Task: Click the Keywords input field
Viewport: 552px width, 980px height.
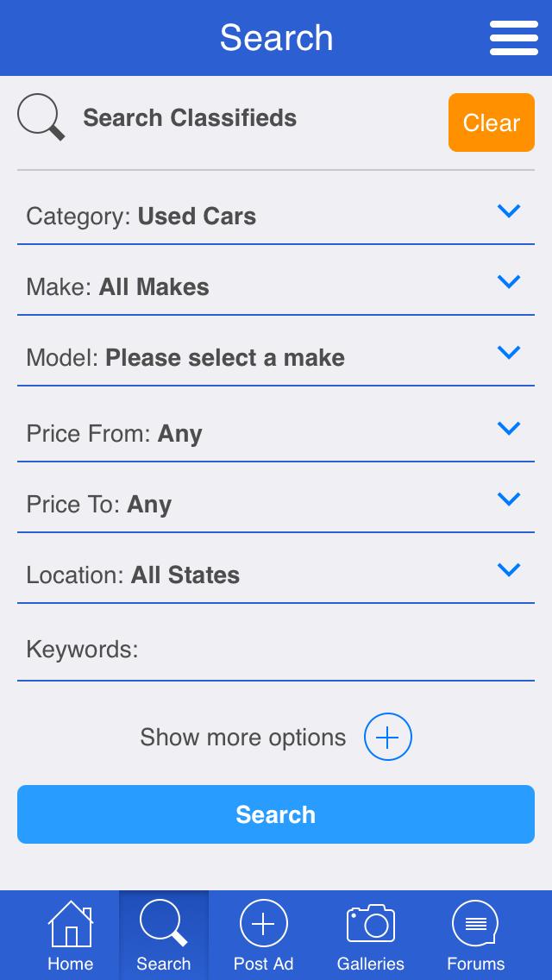Action: point(276,650)
